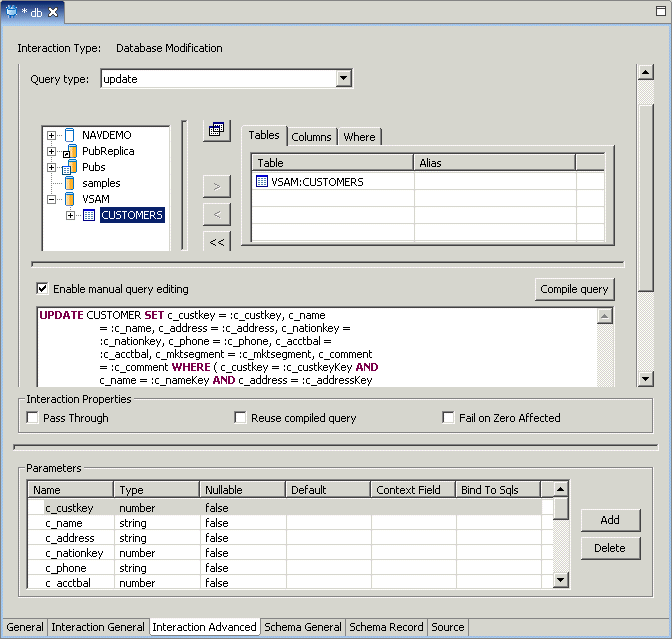
Task: Select the NAVDEMO tree item
Action: [107, 135]
